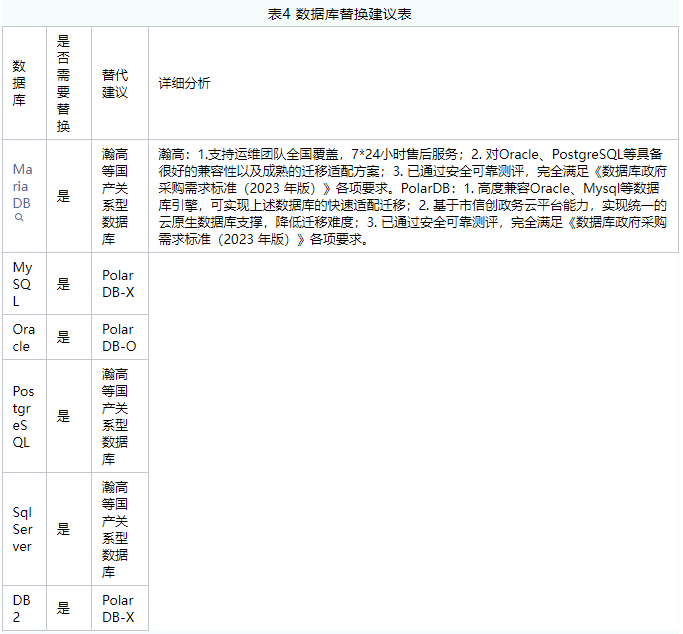Click PolarDB-X in the MySQL row

[x=118, y=284]
